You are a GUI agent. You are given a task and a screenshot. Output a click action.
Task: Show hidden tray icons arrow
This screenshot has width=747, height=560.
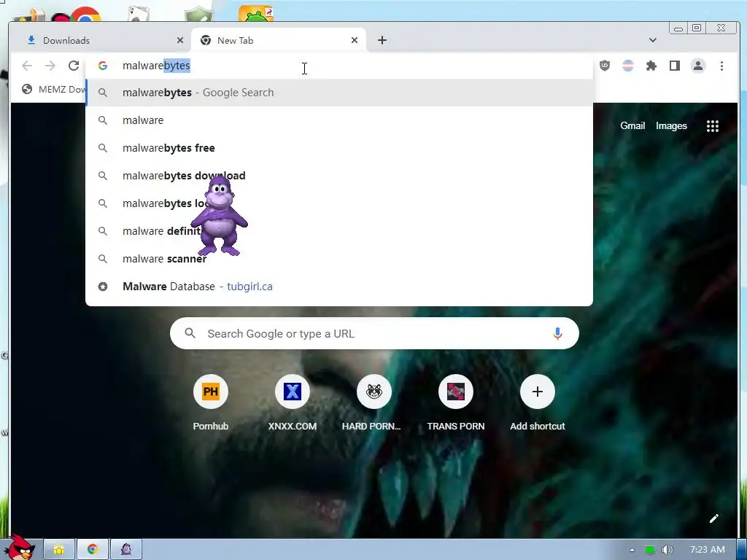pyautogui.click(x=632, y=550)
